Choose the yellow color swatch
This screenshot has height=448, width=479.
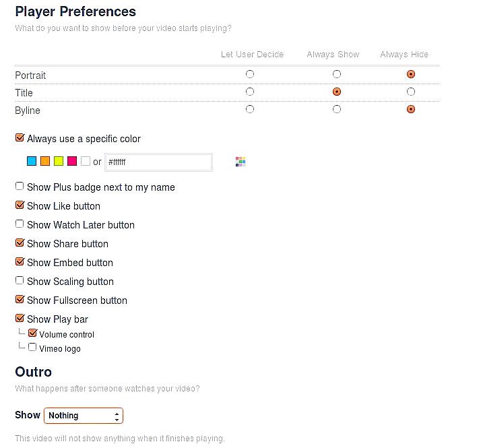tap(59, 162)
